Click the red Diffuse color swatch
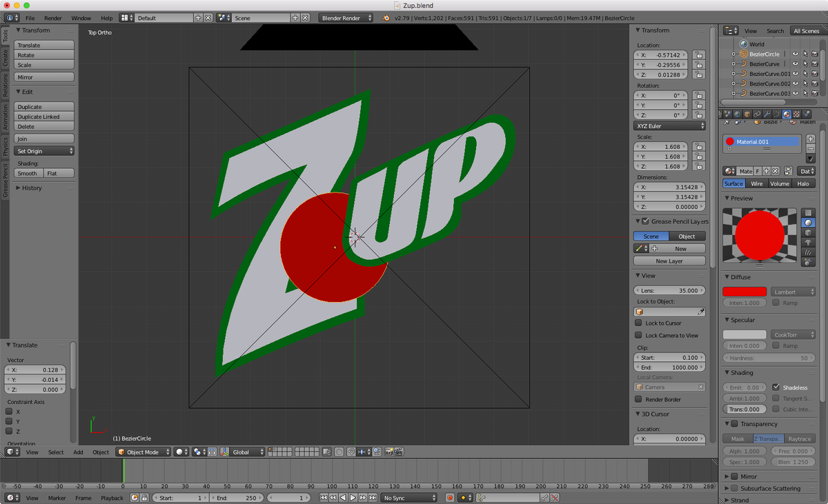Viewport: 828px width, 504px height. pyautogui.click(x=745, y=292)
